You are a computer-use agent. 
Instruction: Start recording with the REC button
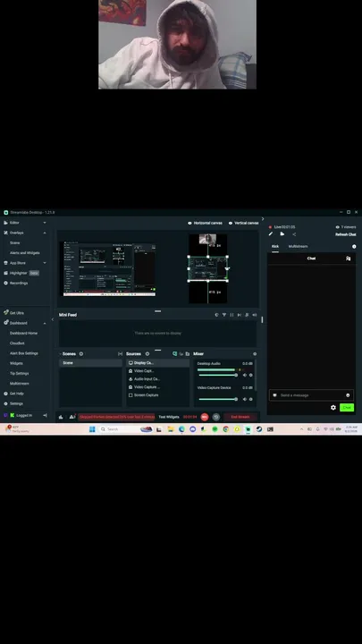205,417
